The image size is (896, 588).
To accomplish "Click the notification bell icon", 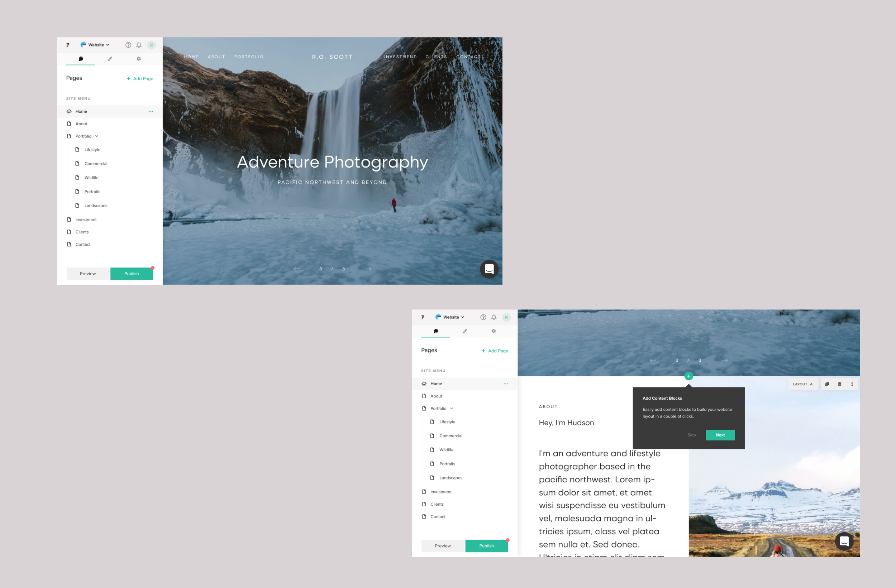I will pyautogui.click(x=139, y=45).
